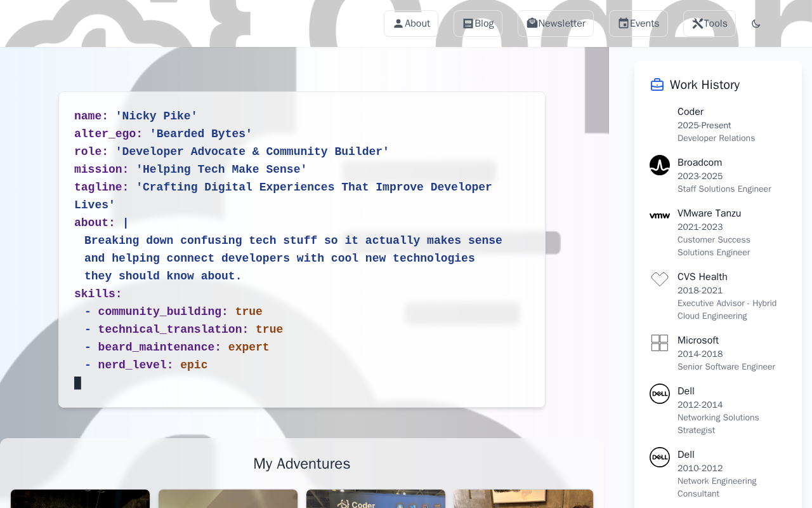Click the Work History heading
Screen dimensions: 812x508
pyautogui.click(x=705, y=85)
